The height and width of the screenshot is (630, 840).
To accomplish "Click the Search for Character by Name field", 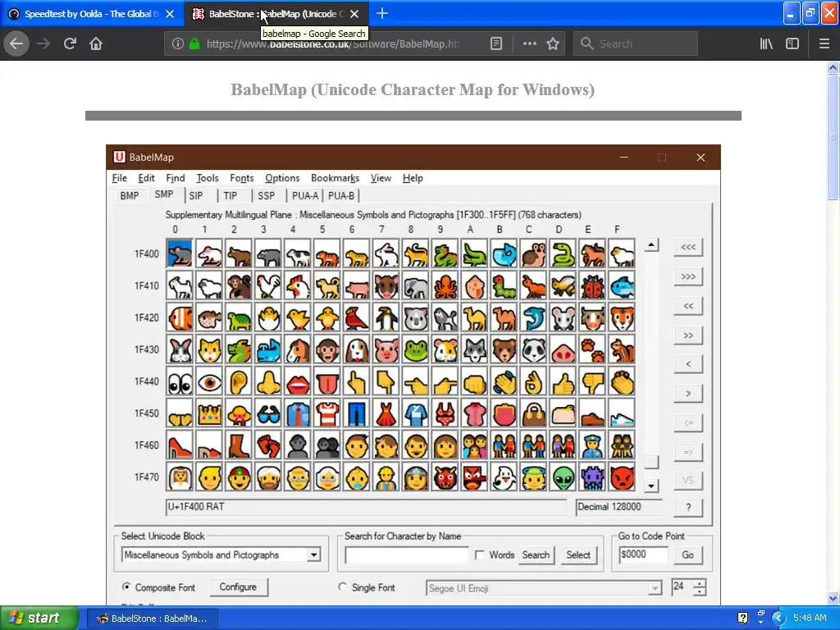I will click(x=407, y=555).
